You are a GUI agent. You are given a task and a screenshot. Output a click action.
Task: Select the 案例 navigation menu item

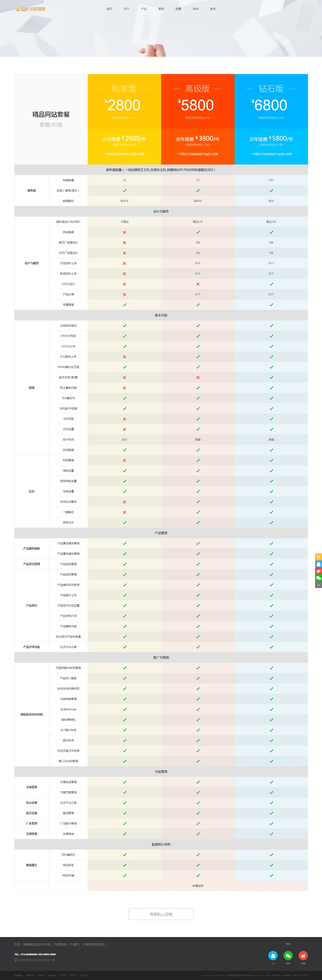point(161,9)
